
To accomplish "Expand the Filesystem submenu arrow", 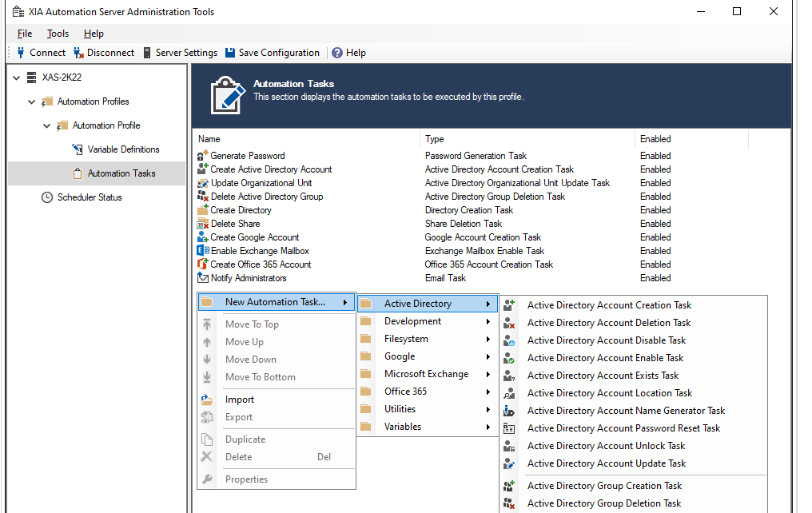I will (x=488, y=339).
